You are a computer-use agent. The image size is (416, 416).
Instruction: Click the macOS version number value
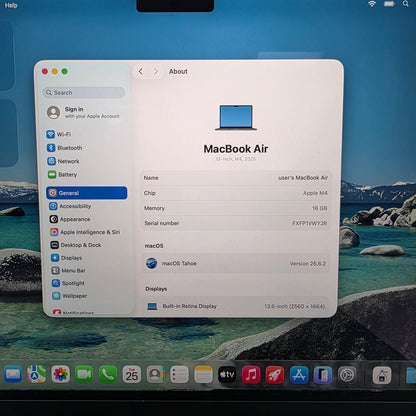point(308,263)
